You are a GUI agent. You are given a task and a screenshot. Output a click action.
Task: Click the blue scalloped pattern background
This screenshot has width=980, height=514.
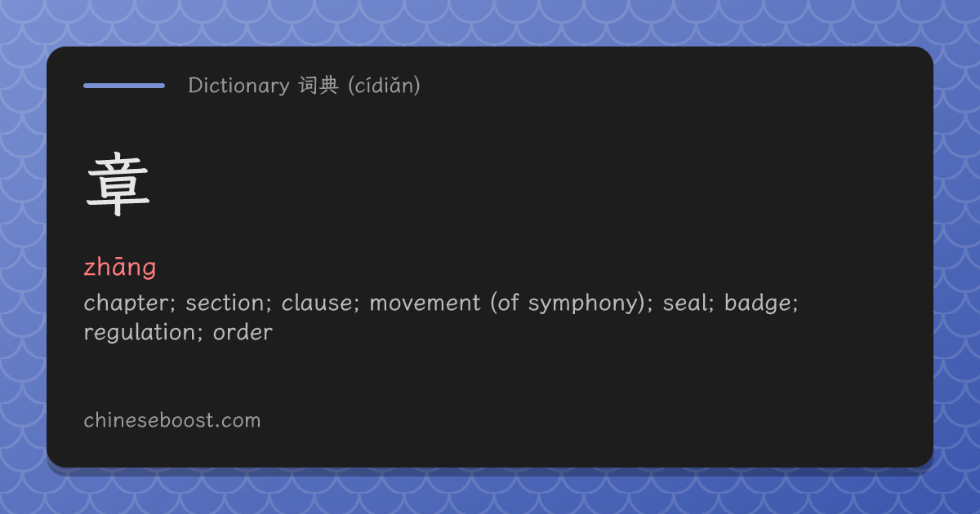coord(490,22)
